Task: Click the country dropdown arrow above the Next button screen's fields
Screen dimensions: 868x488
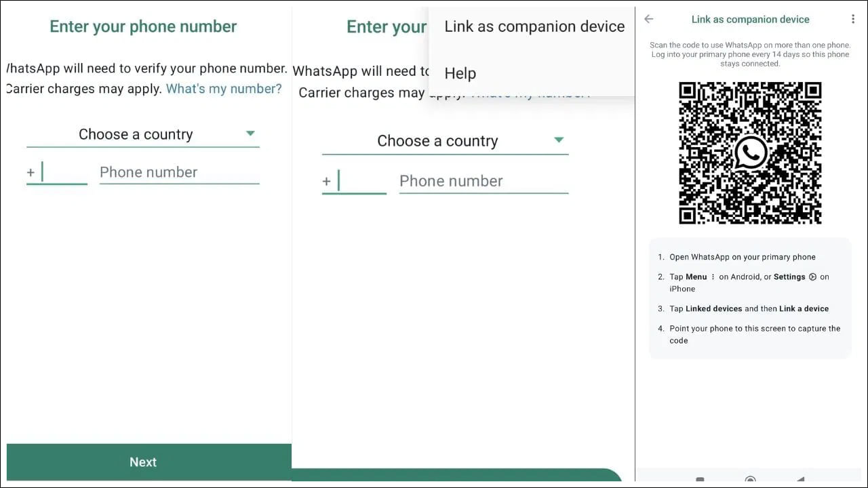Action: [x=250, y=134]
